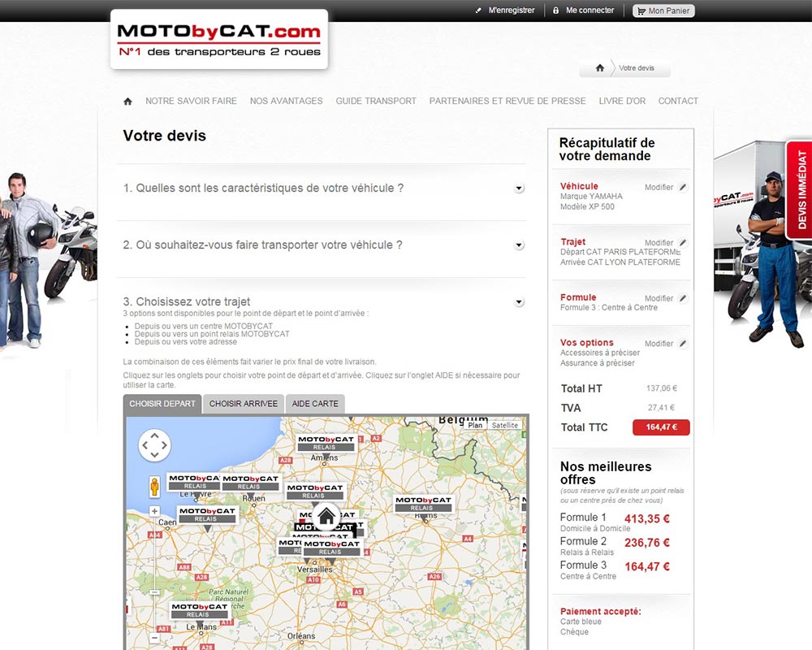This screenshot has height=650, width=812.
Task: Open CONTACT menu item
Action: [x=678, y=101]
